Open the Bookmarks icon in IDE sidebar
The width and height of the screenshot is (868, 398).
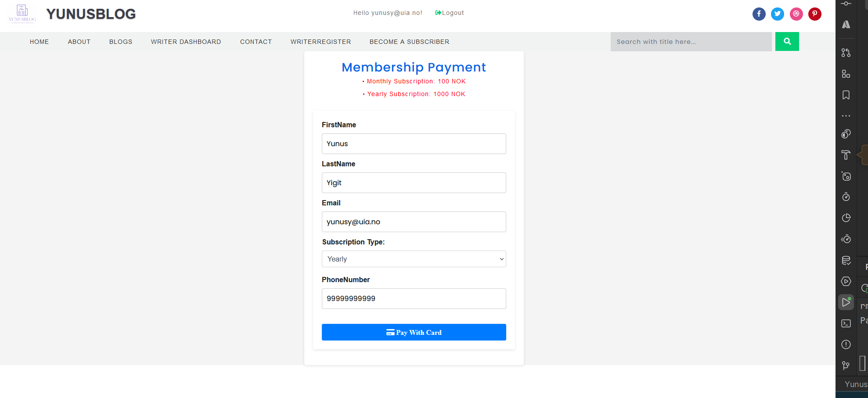click(846, 95)
